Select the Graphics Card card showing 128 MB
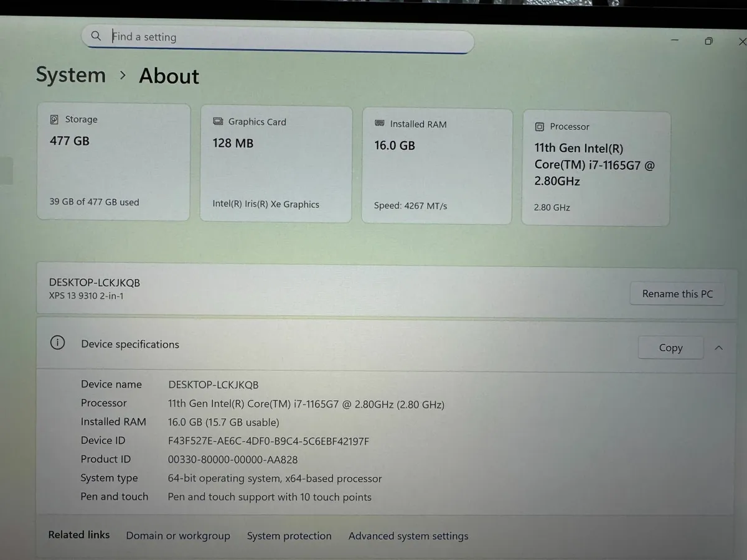Image resolution: width=747 pixels, height=560 pixels. (275, 163)
